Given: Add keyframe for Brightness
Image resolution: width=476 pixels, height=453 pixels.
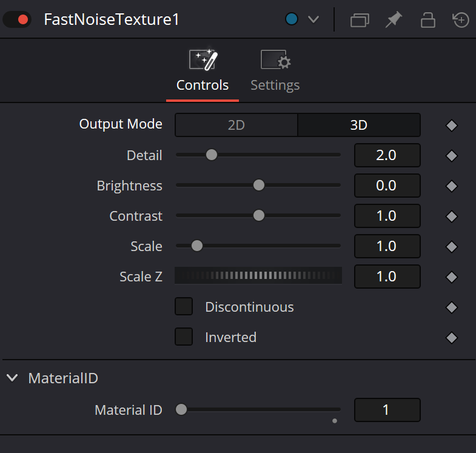Looking at the screenshot, I should [451, 186].
